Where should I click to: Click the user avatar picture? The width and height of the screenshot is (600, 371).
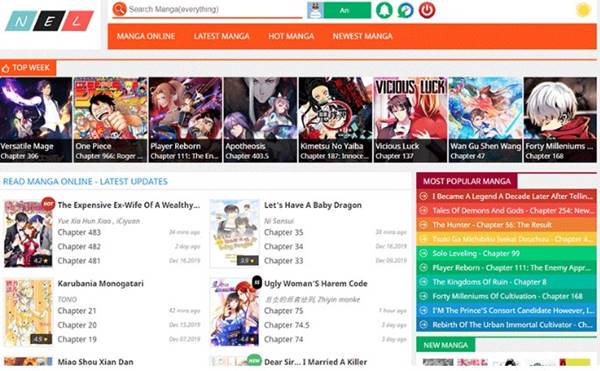pyautogui.click(x=315, y=10)
